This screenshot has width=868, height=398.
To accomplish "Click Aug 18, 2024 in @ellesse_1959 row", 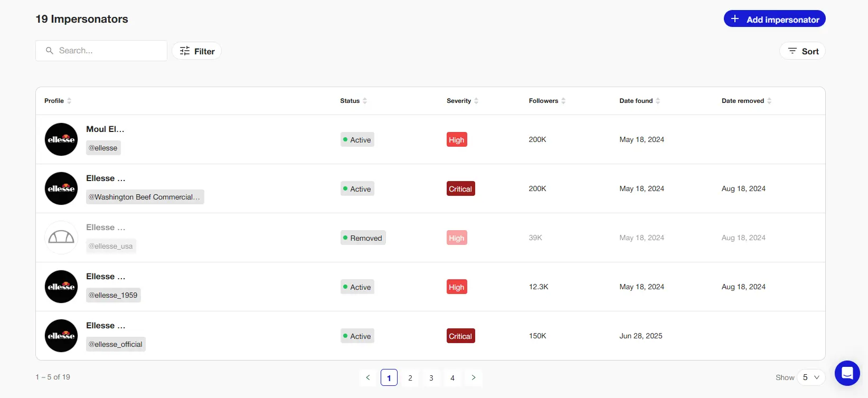I will pos(743,287).
